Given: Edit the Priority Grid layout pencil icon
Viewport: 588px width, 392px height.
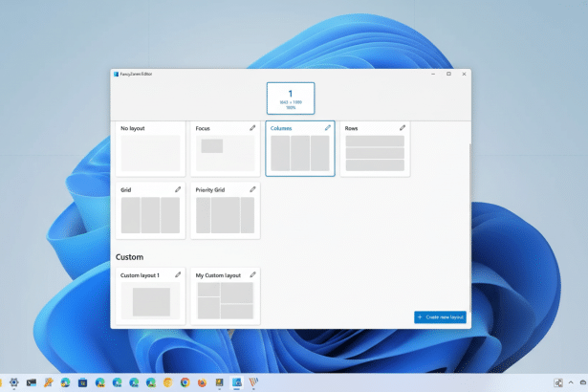Looking at the screenshot, I should tap(252, 189).
